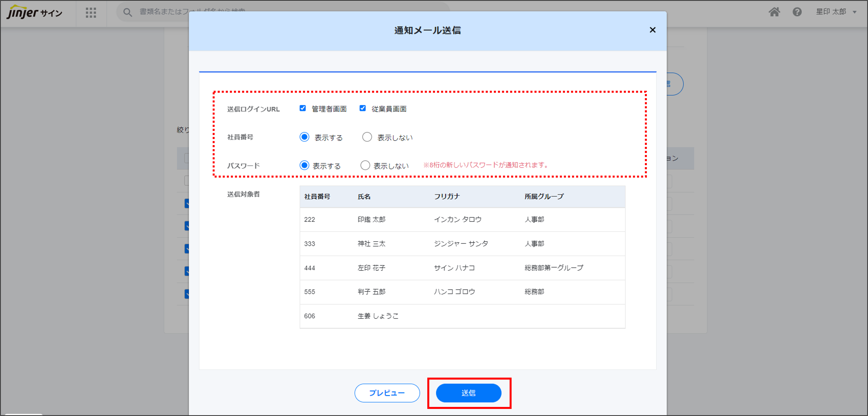This screenshot has width=868, height=416.
Task: Select the row for 生姜 しょうこ
Action: (377, 316)
